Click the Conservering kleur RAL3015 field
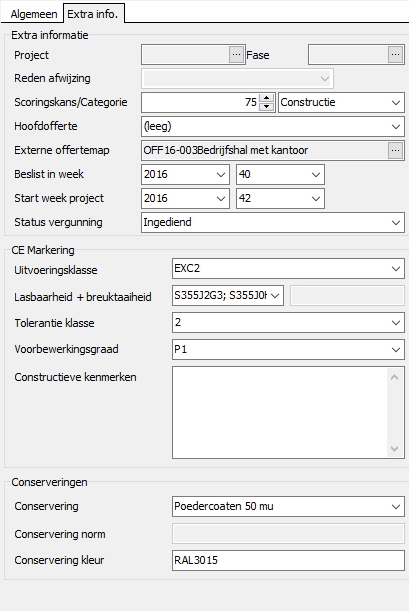 click(x=288, y=560)
